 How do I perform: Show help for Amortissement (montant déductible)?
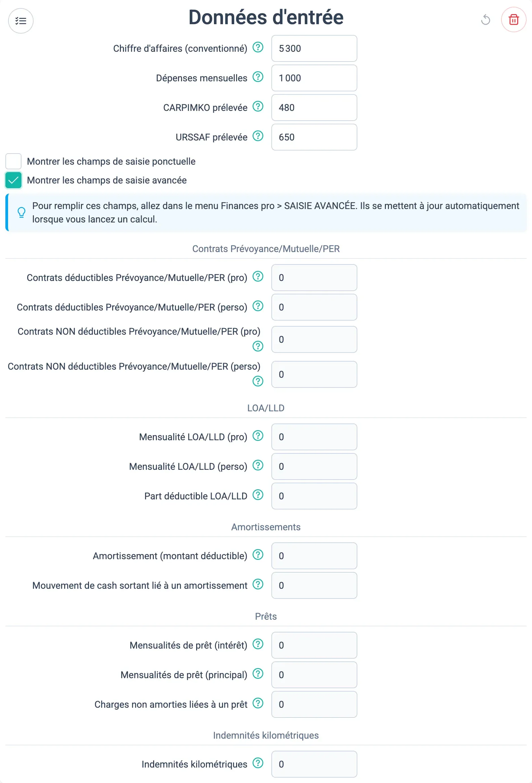[x=258, y=554]
